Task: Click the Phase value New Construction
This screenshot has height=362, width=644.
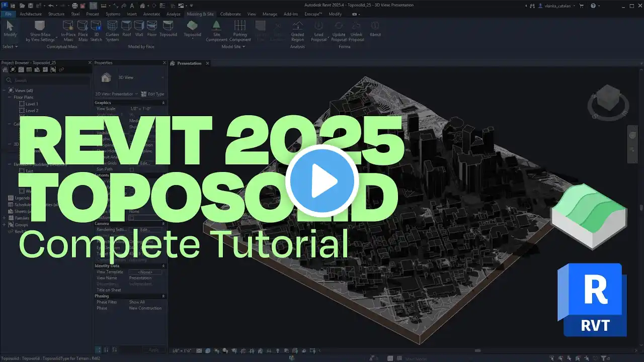Action: (145, 308)
